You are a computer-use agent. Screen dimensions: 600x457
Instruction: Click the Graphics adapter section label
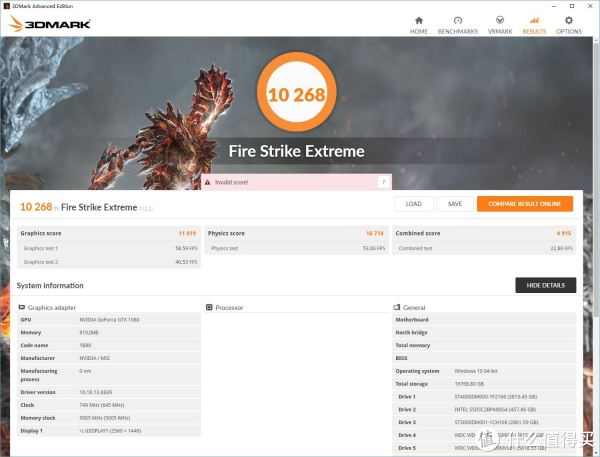coord(52,307)
